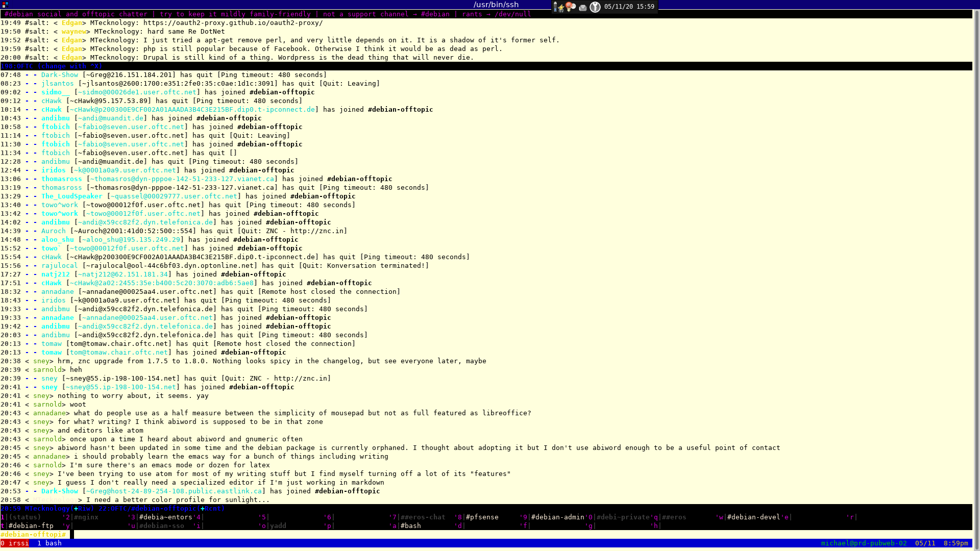Screen dimensions: 980x551
Task: Click host ~andi@muandit.de in the 10:43 join
Action: point(110,118)
